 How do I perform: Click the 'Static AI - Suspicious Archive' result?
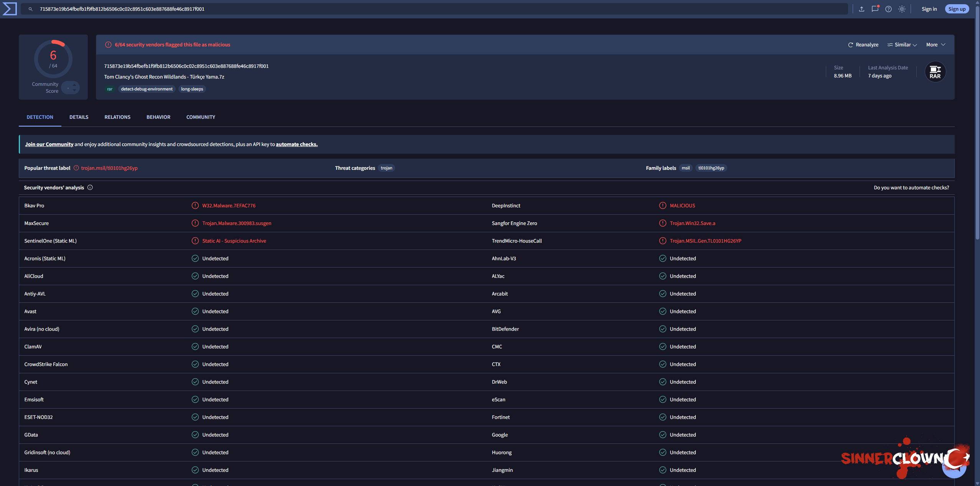pyautogui.click(x=234, y=241)
